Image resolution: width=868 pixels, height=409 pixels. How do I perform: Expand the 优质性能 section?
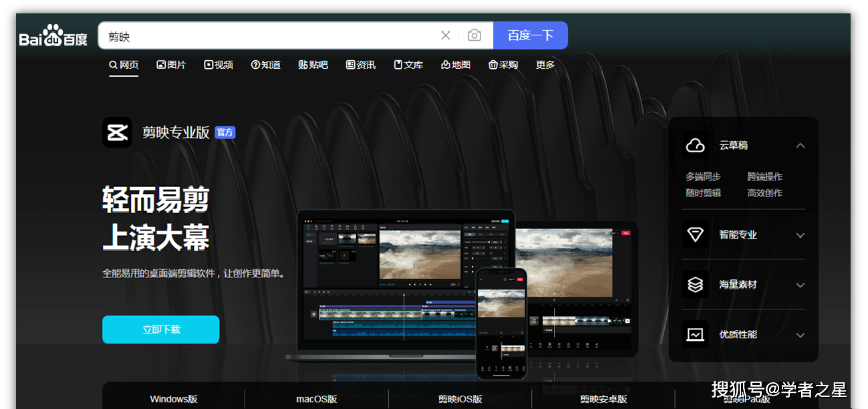point(801,335)
